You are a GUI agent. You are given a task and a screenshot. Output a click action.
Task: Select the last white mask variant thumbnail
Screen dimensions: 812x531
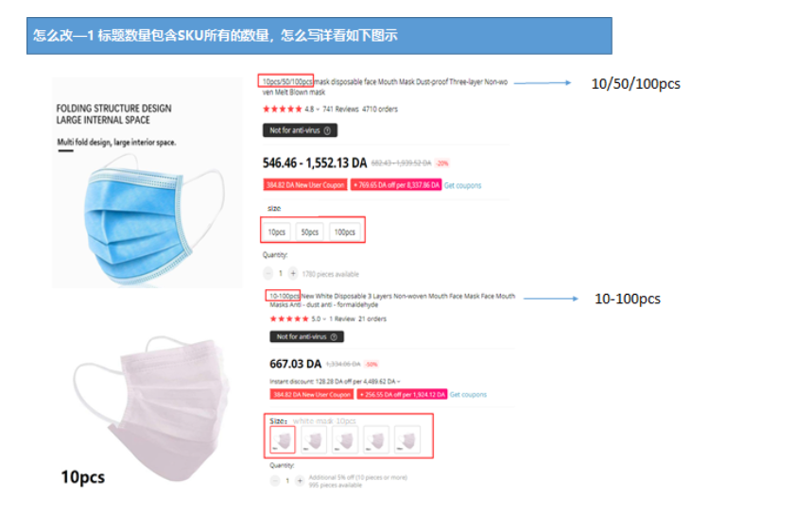(x=407, y=439)
